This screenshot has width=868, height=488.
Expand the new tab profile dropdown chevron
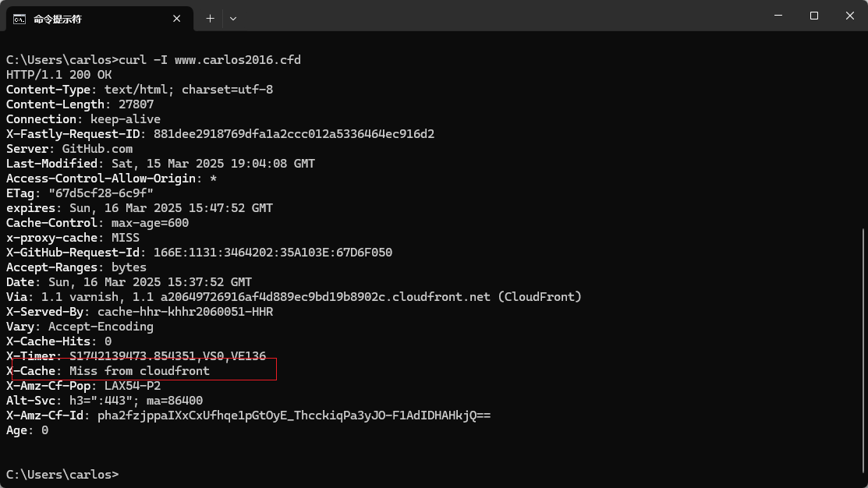233,19
